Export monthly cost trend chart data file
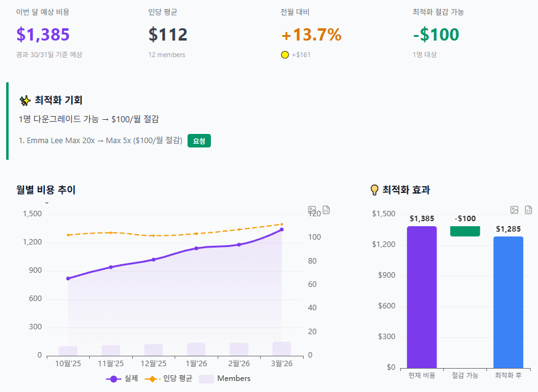Image resolution: width=538 pixels, height=392 pixels. (x=326, y=210)
